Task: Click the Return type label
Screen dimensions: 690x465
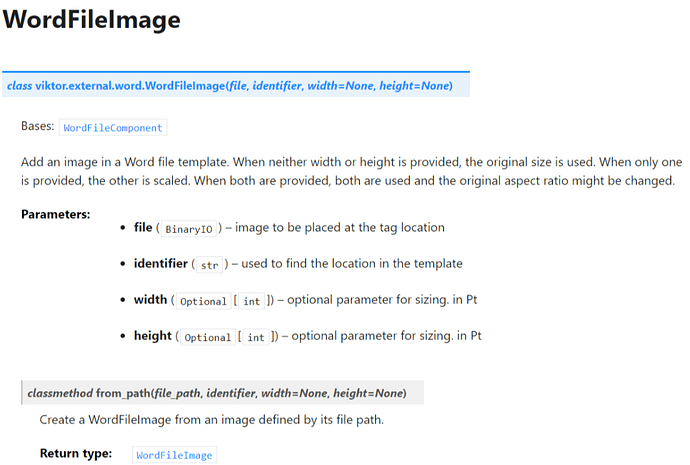Action: (76, 454)
